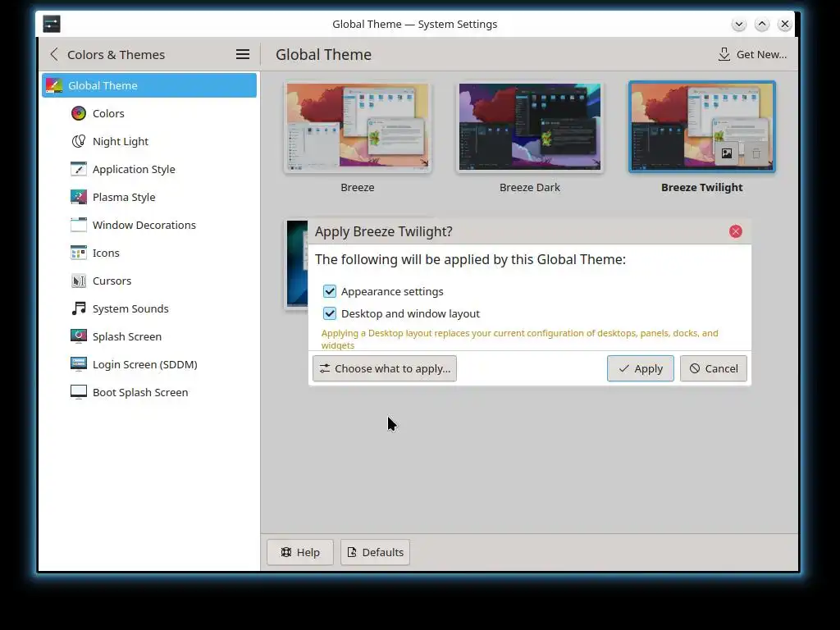Select the Breeze Dark theme thumbnail
Screen dimensions: 840x630
(530, 127)
